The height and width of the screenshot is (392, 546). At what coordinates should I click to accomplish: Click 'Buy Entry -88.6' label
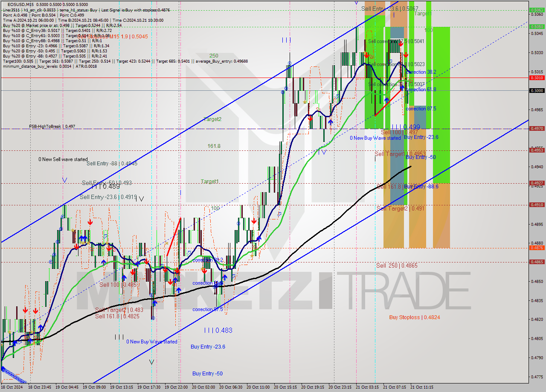coord(421,187)
